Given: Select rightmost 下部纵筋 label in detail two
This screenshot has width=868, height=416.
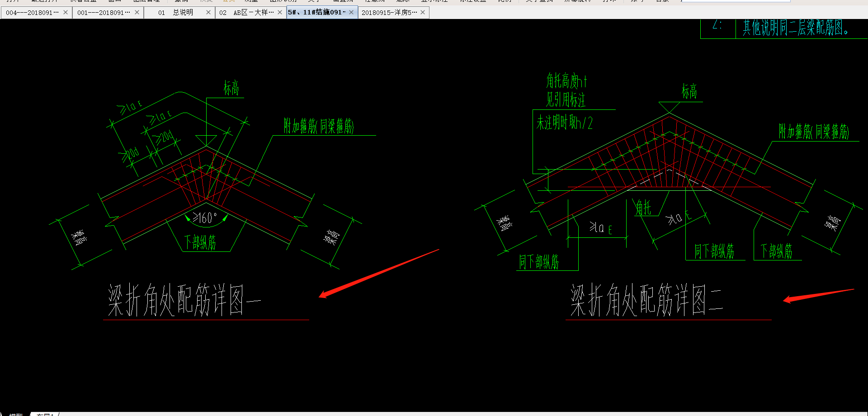Looking at the screenshot, I should (x=776, y=251).
